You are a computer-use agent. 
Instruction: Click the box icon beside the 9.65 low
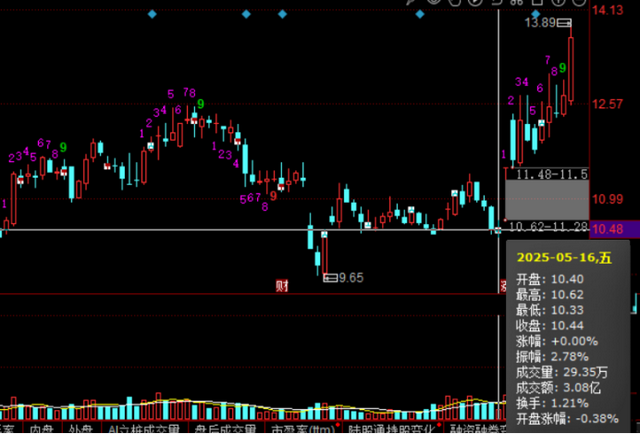point(330,278)
